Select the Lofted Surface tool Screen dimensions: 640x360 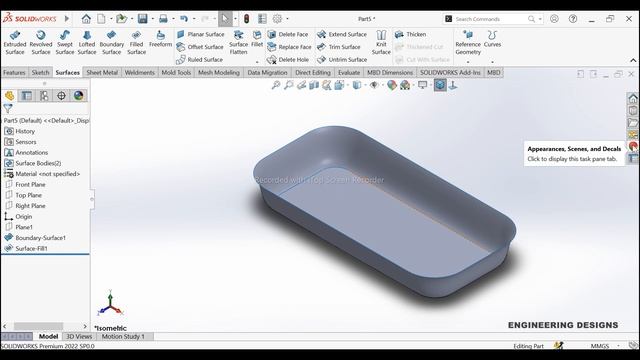[x=87, y=42]
